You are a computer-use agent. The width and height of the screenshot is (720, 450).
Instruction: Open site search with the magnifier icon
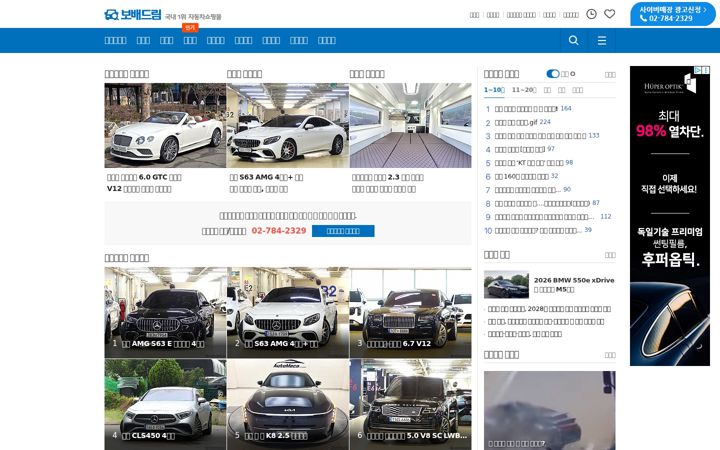(x=574, y=40)
